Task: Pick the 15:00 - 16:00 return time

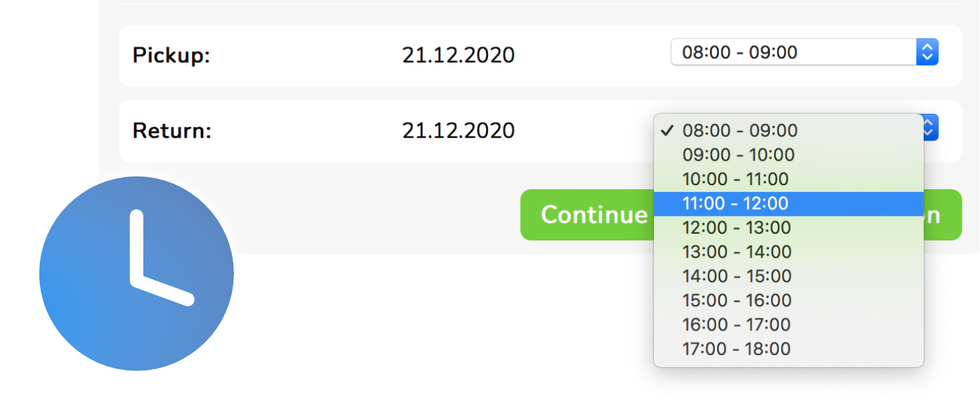Action: [x=789, y=300]
